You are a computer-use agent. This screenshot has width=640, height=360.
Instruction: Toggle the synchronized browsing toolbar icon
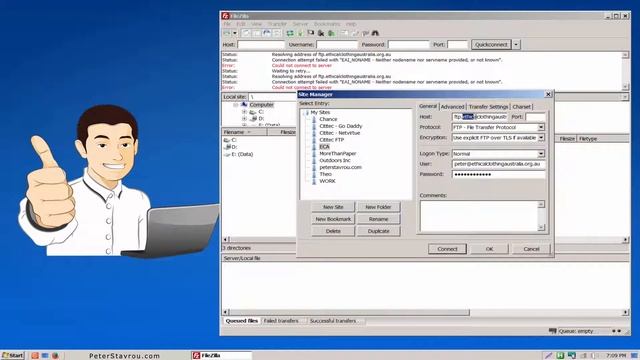[x=365, y=33]
